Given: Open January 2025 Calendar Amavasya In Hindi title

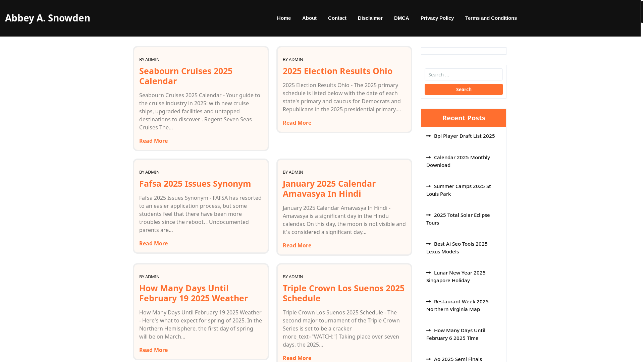Looking at the screenshot, I should (329, 188).
